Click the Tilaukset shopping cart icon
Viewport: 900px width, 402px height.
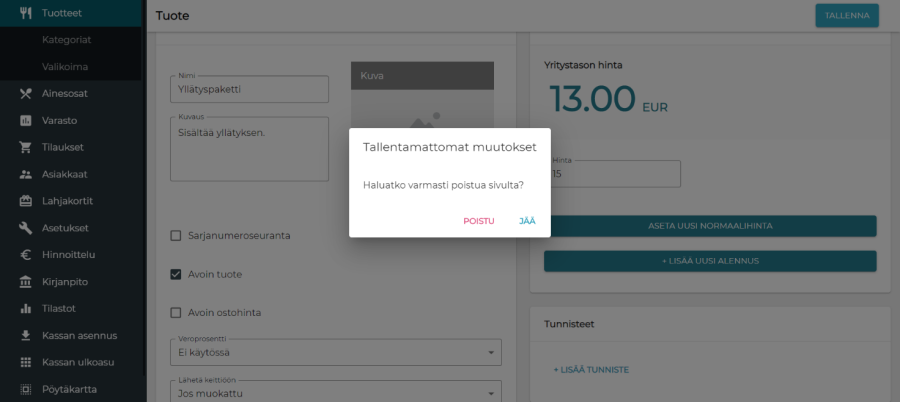tap(26, 147)
